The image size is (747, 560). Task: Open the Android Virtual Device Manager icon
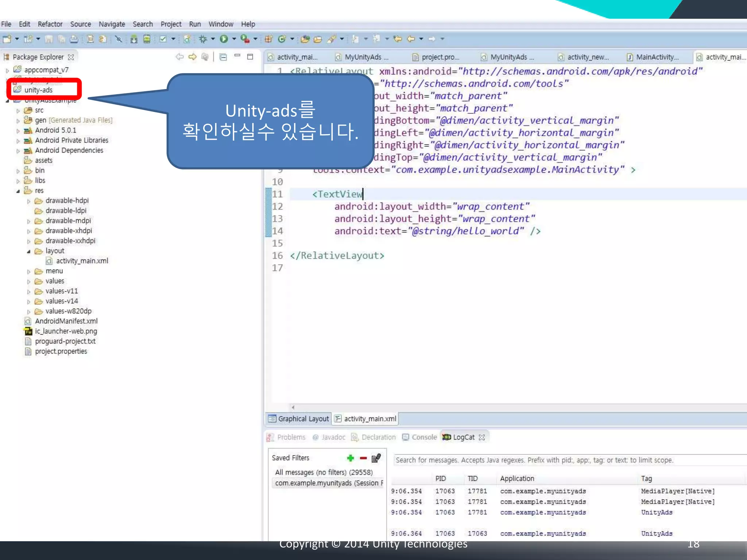tap(147, 39)
